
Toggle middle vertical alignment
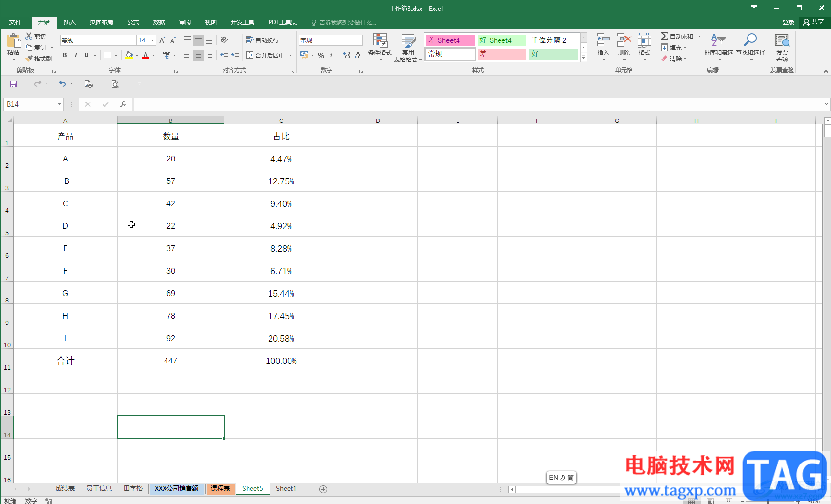(198, 40)
